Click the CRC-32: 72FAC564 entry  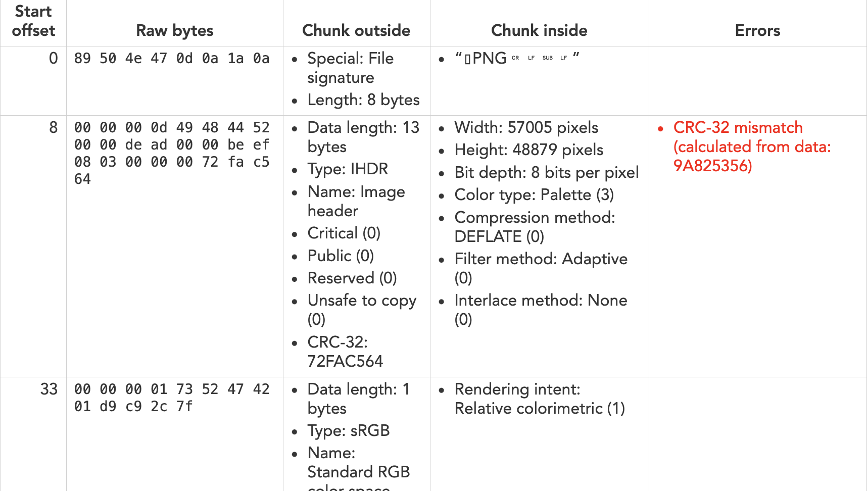[x=345, y=352]
